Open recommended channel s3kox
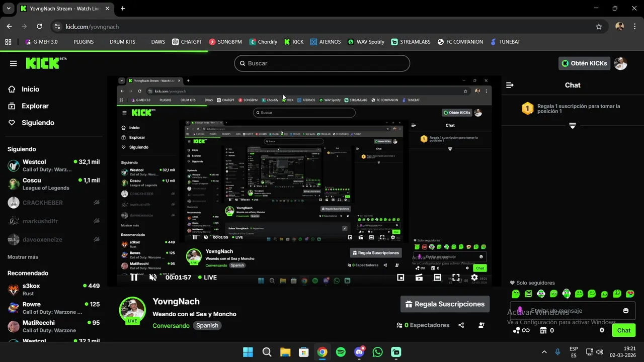The width and height of the screenshot is (644, 362). click(53, 289)
